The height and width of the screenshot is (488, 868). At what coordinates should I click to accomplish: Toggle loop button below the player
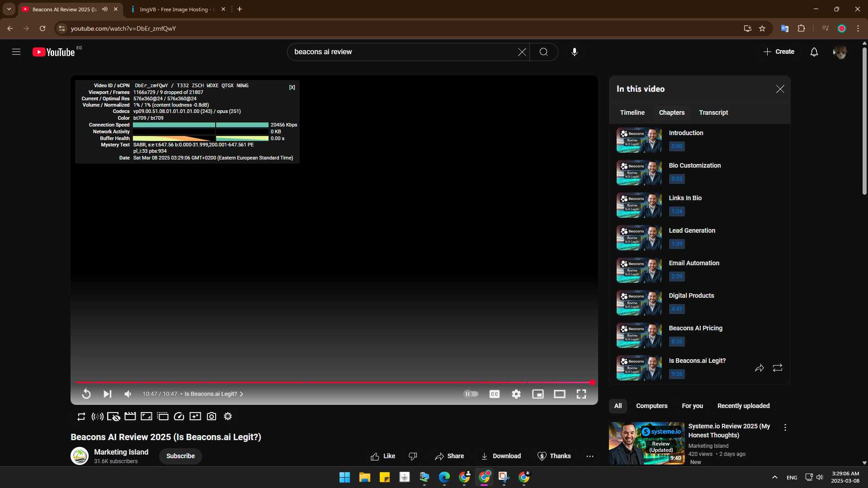point(81,417)
